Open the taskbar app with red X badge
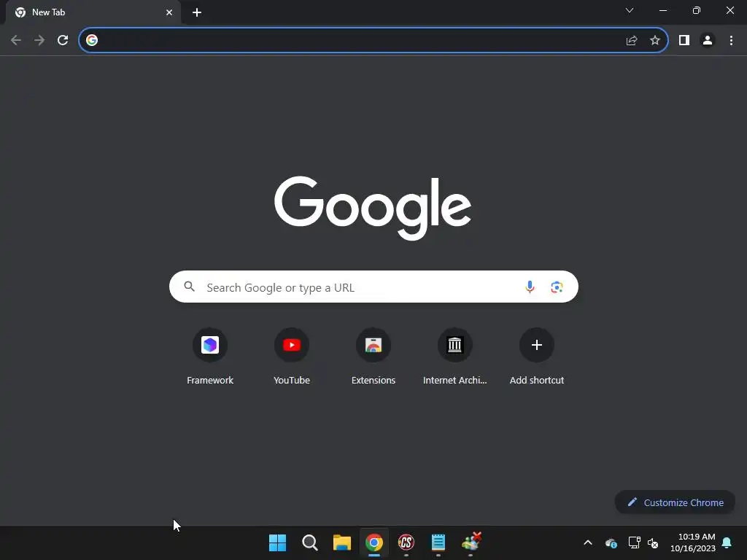747x560 pixels. [x=472, y=542]
